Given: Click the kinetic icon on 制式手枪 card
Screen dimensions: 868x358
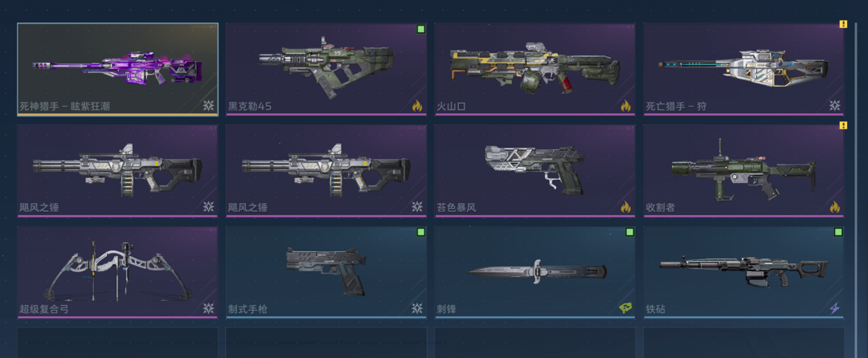Looking at the screenshot, I should point(417,308).
